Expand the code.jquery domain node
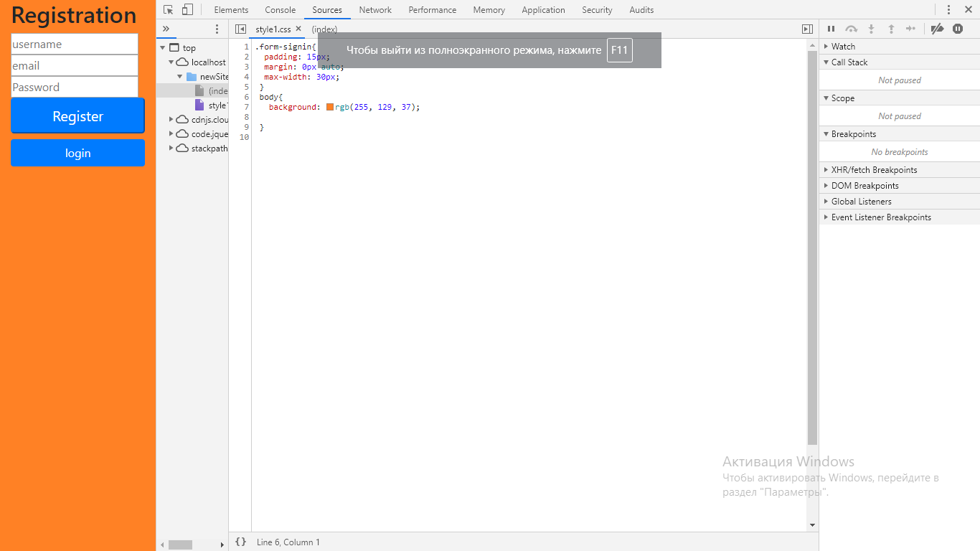This screenshot has width=980, height=551. (171, 134)
